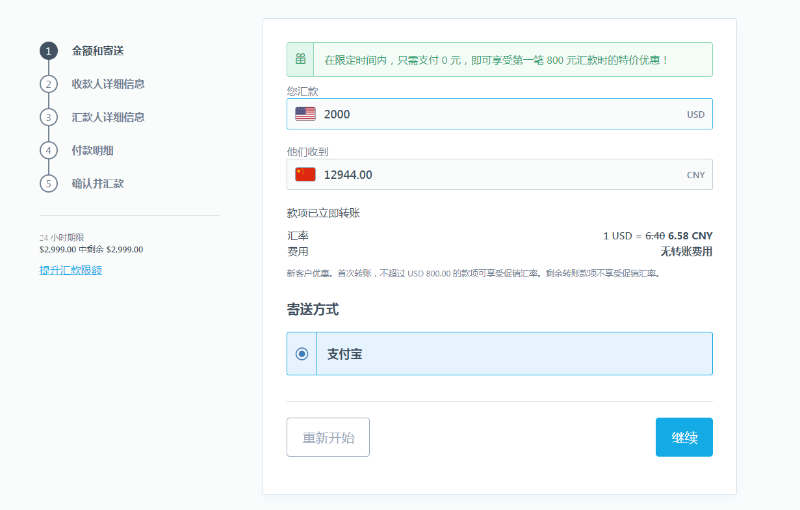The image size is (800, 510).
Task: Click the 寄送方式 heading
Action: (x=313, y=310)
